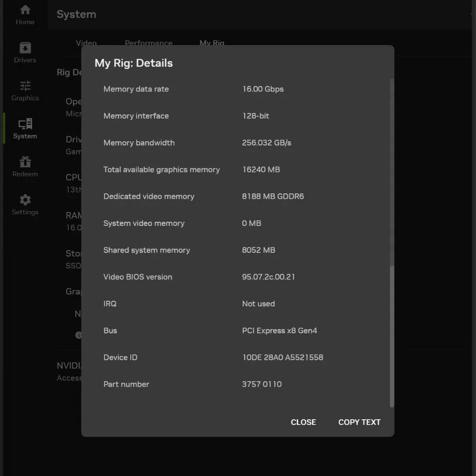Select the 8188 MB GDDR6 value

click(273, 196)
